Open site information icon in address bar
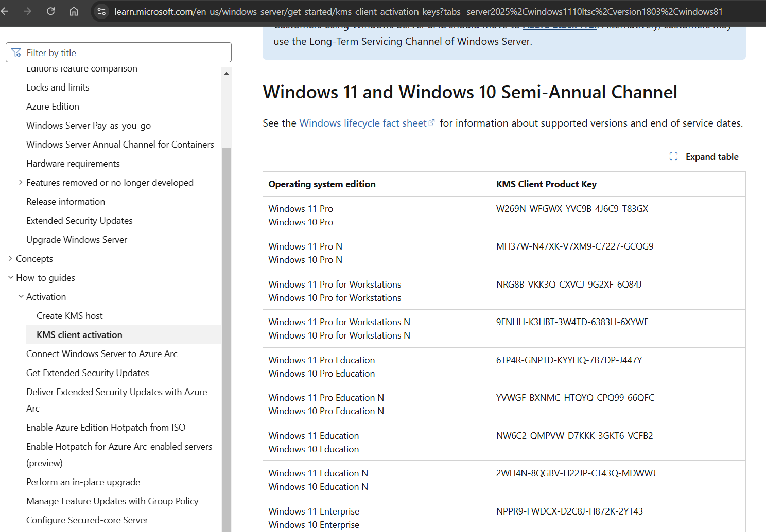Viewport: 766px width, 532px height. tap(101, 11)
